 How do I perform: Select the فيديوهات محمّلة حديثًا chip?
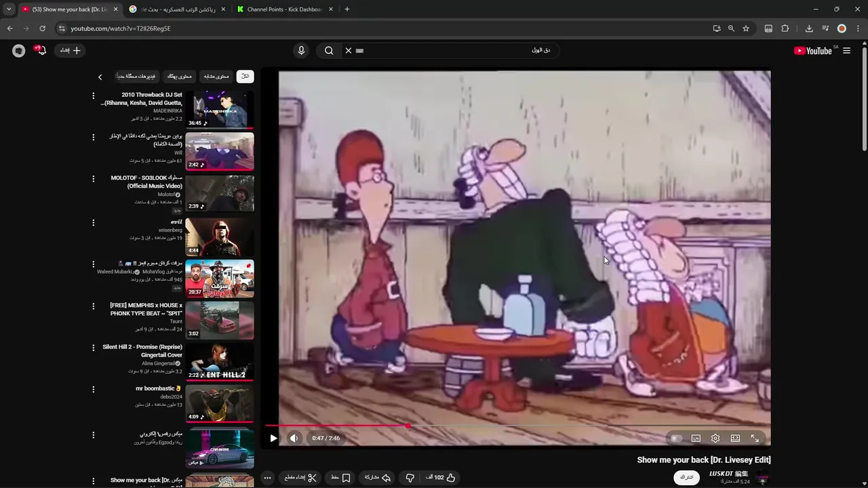click(x=136, y=77)
